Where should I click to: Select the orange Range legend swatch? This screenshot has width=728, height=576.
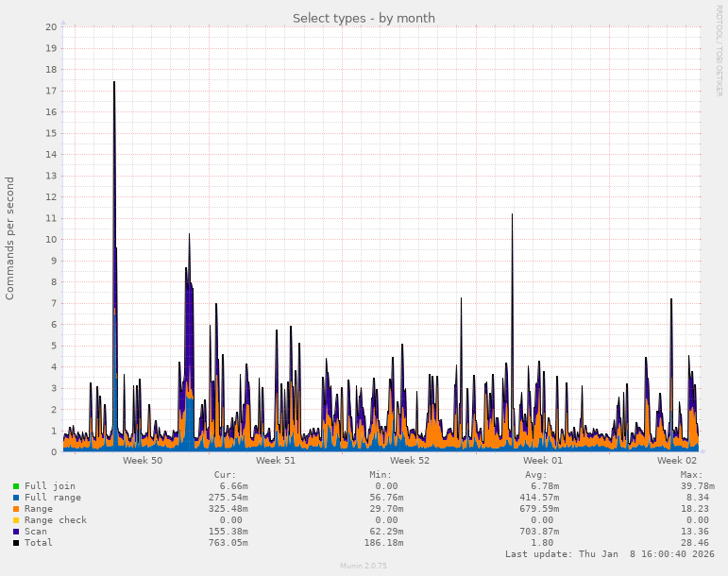[16, 508]
